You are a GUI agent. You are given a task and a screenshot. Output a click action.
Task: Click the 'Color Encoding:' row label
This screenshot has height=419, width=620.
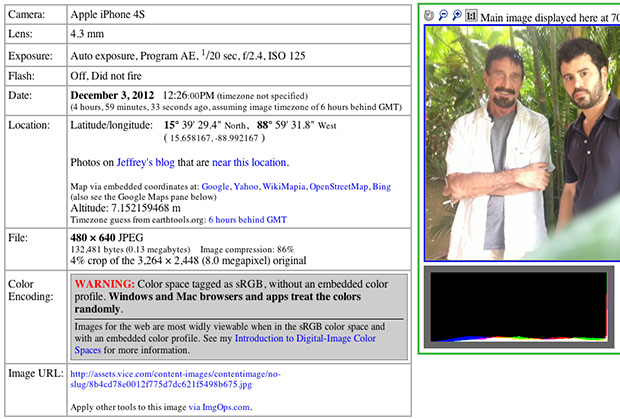[30, 290]
